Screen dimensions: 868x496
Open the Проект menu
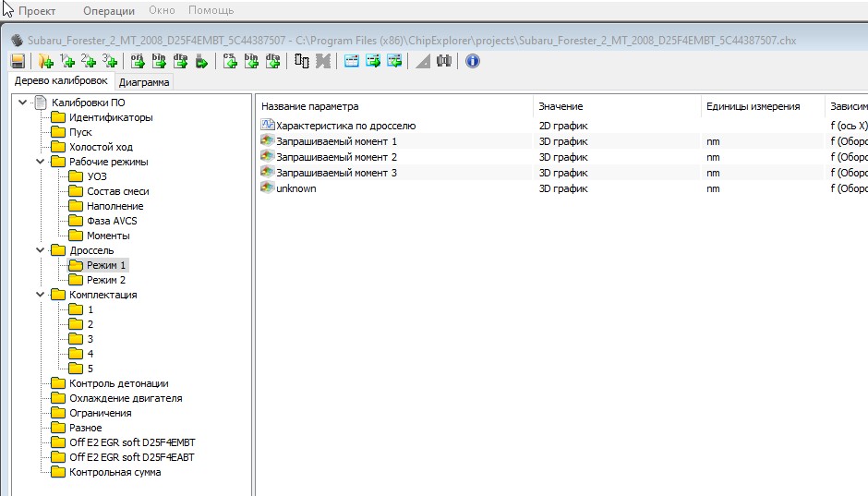point(37,10)
